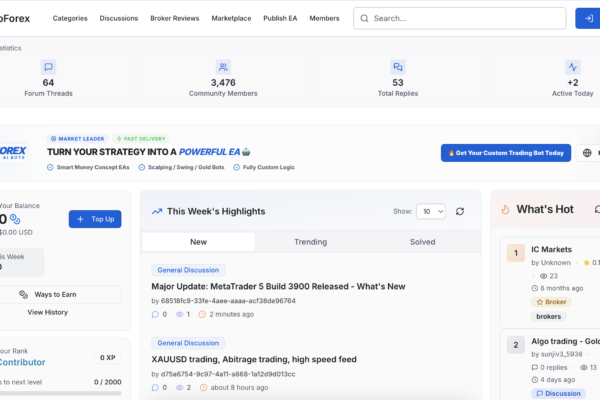Image resolution: width=600 pixels, height=400 pixels.
Task: Click the Top Up button
Action: (95, 219)
